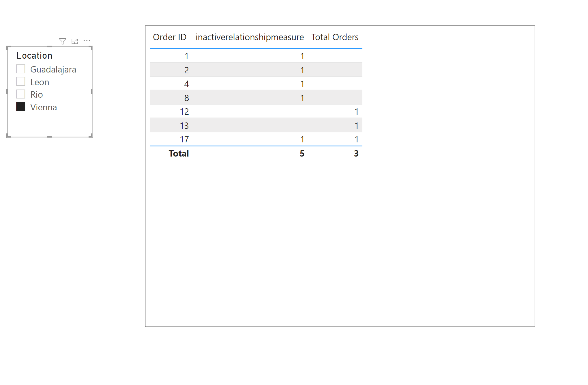This screenshot has width=588, height=385.
Task: Click inactiverelationshipmeasure value for order 1
Action: 302,56
